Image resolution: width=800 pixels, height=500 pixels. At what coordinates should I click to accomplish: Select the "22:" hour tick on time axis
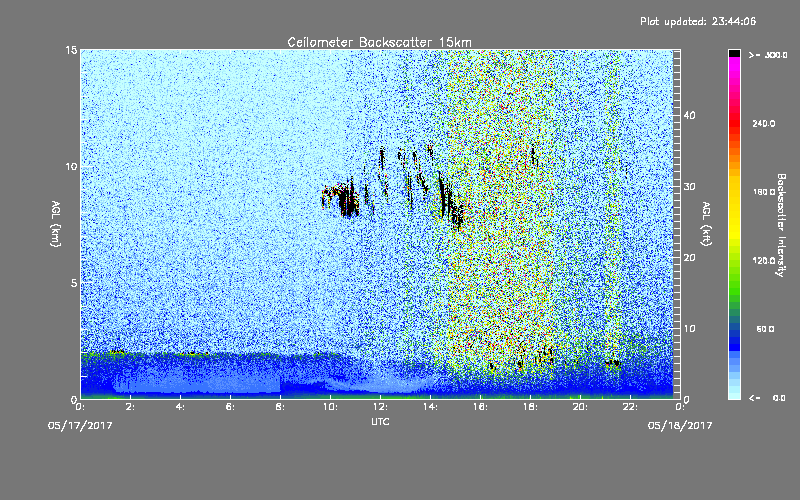630,407
